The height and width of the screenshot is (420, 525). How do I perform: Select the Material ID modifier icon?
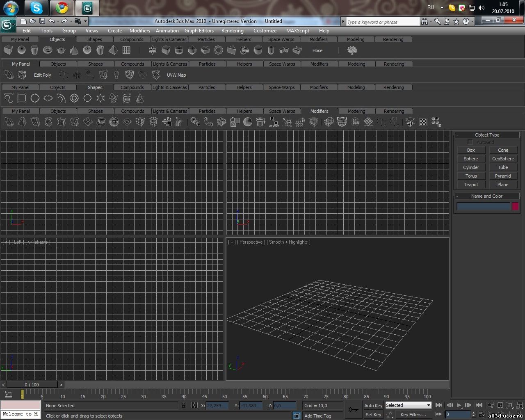point(436,122)
